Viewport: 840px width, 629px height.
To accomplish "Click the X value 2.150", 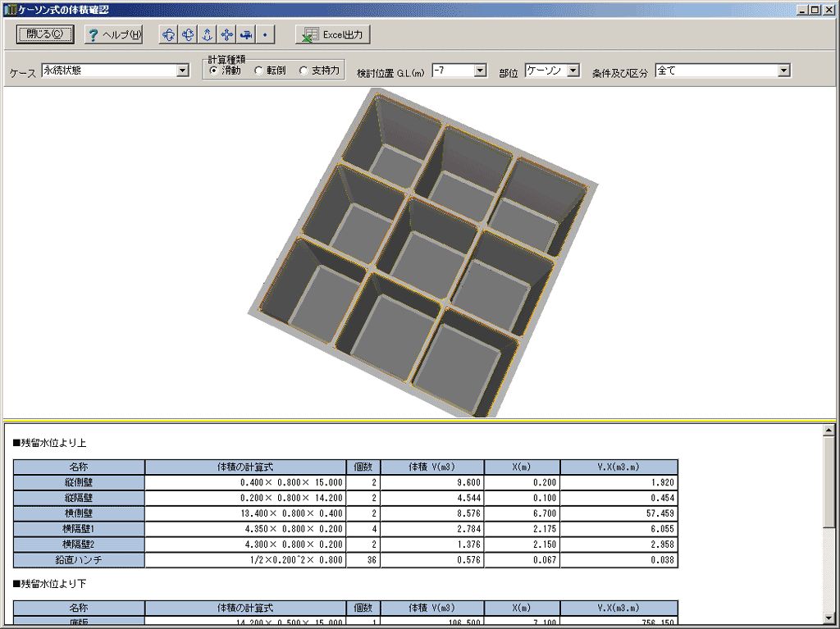I will [x=523, y=545].
